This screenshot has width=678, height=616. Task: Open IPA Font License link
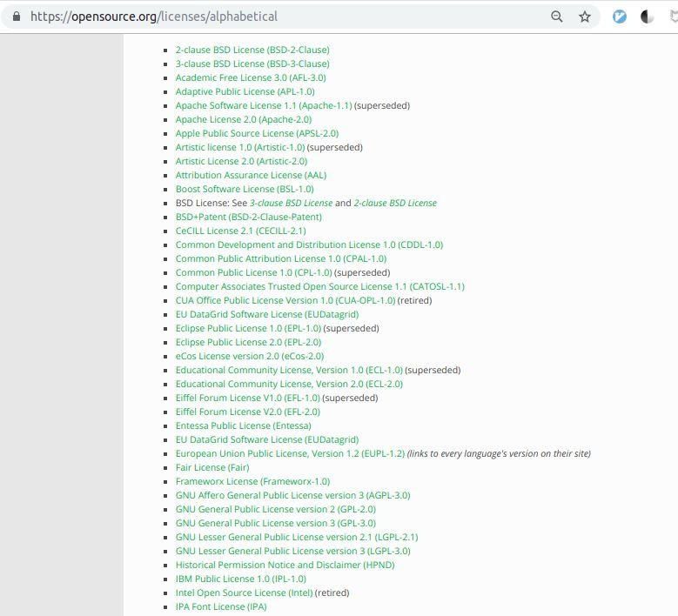(221, 607)
